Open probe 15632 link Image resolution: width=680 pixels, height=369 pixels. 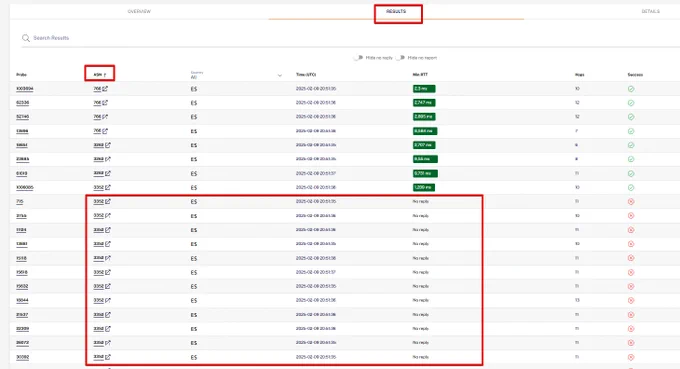click(22, 286)
